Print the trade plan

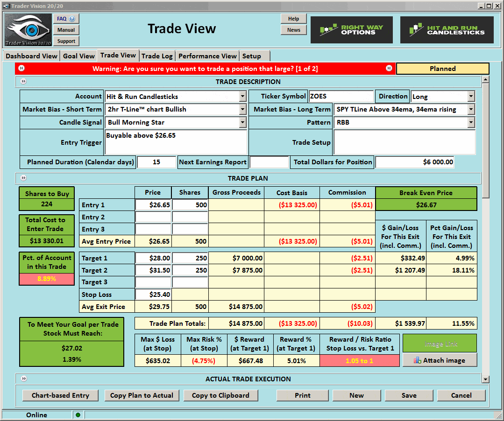click(303, 395)
